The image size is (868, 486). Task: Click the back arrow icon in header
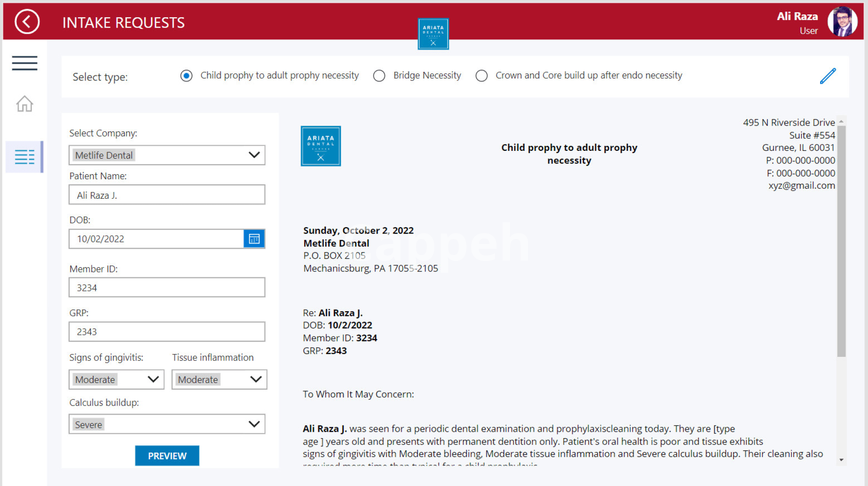27,22
